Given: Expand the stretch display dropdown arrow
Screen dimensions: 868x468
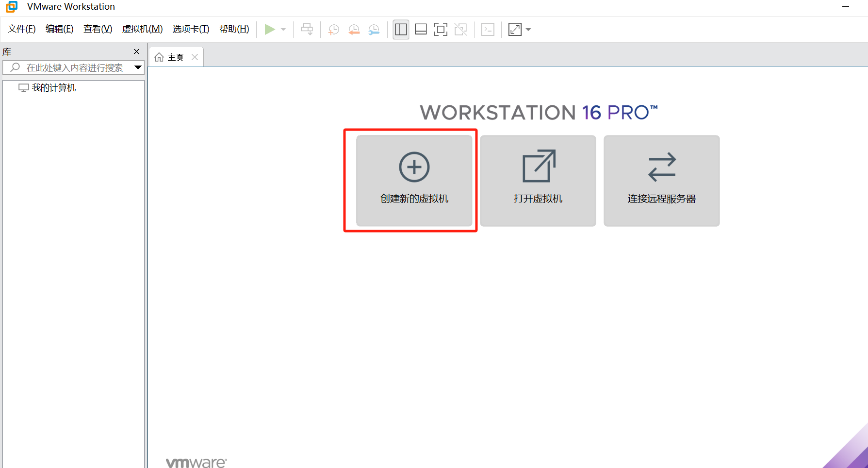Looking at the screenshot, I should (528, 30).
